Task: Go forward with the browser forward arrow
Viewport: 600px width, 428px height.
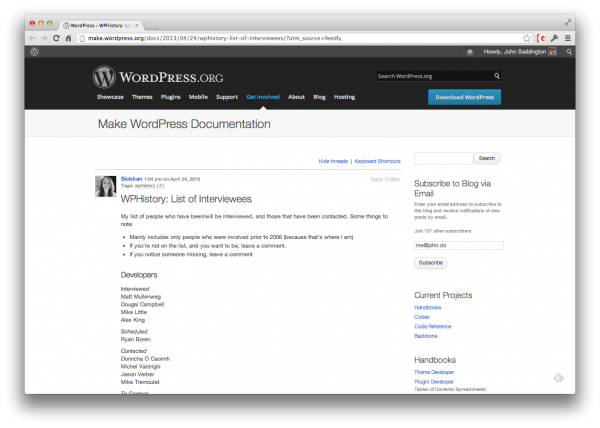Action: (44, 38)
